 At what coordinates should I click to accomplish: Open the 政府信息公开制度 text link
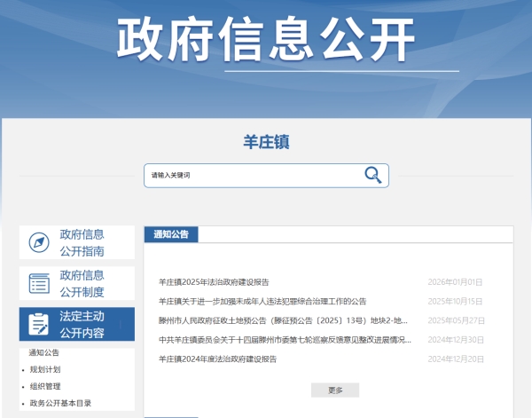coord(82,283)
